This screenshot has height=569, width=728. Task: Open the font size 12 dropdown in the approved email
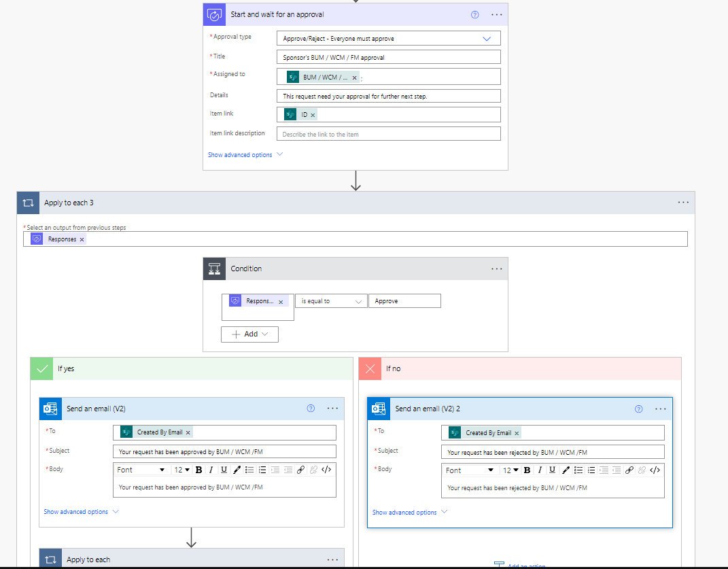tap(181, 470)
